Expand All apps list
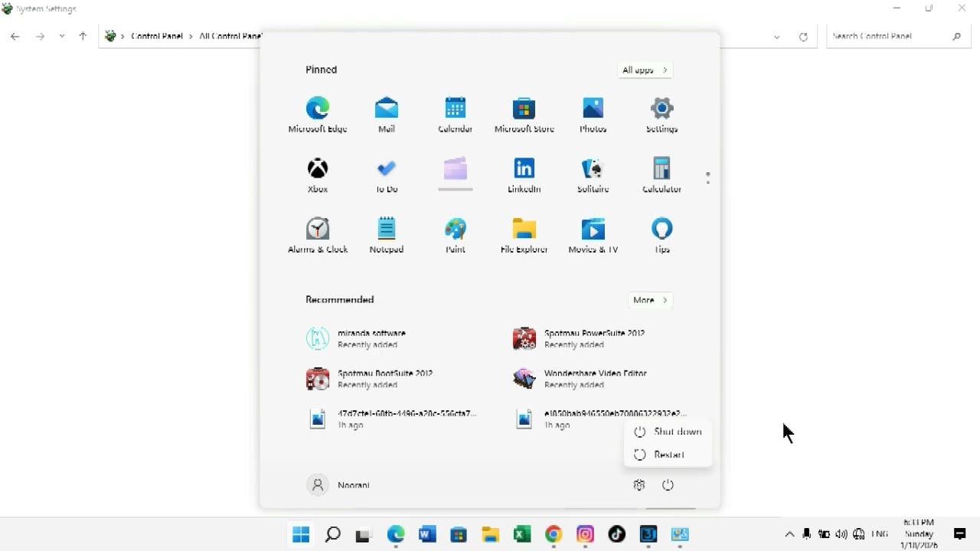This screenshot has width=980, height=551. (x=645, y=70)
